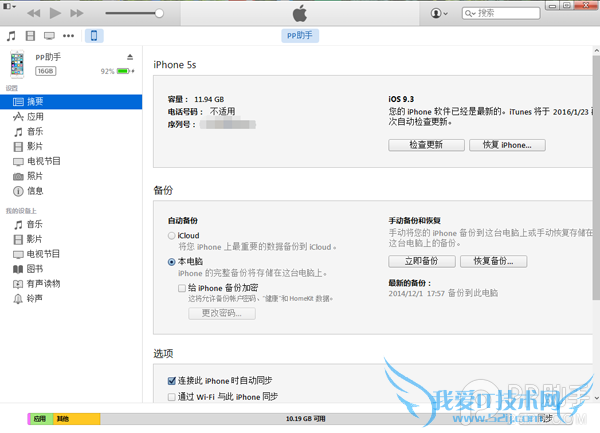Select the iCloud backup radio button
The width and height of the screenshot is (600, 433).
[x=171, y=236]
